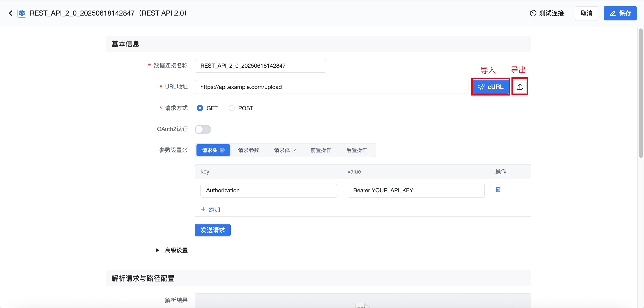Click the 操作 column header

pos(501,172)
